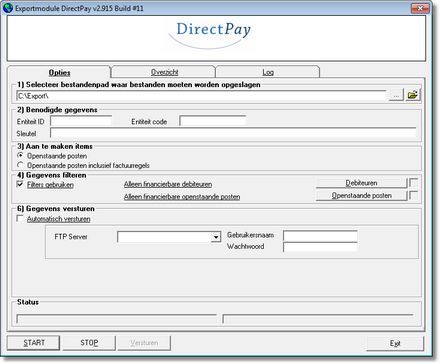Open the Debiteuren filter button
This screenshot has height=364, width=440.
(x=361, y=183)
